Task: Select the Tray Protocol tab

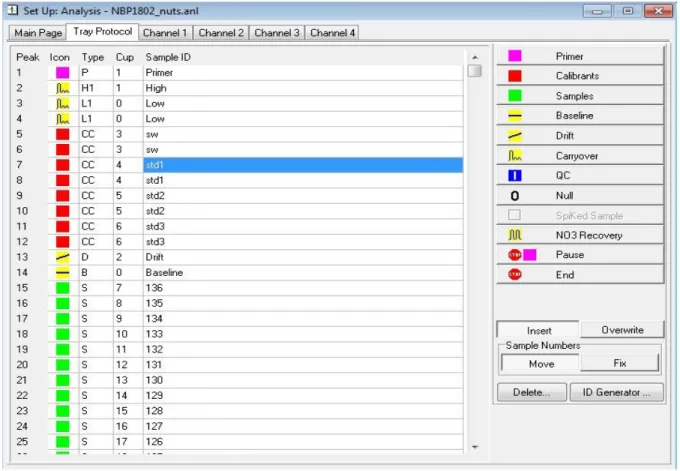Action: pos(102,32)
